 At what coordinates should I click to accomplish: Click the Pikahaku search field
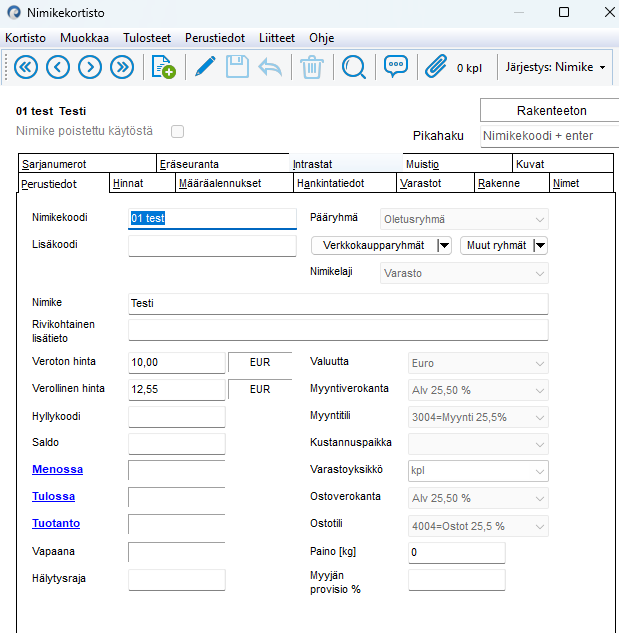pyautogui.click(x=548, y=136)
